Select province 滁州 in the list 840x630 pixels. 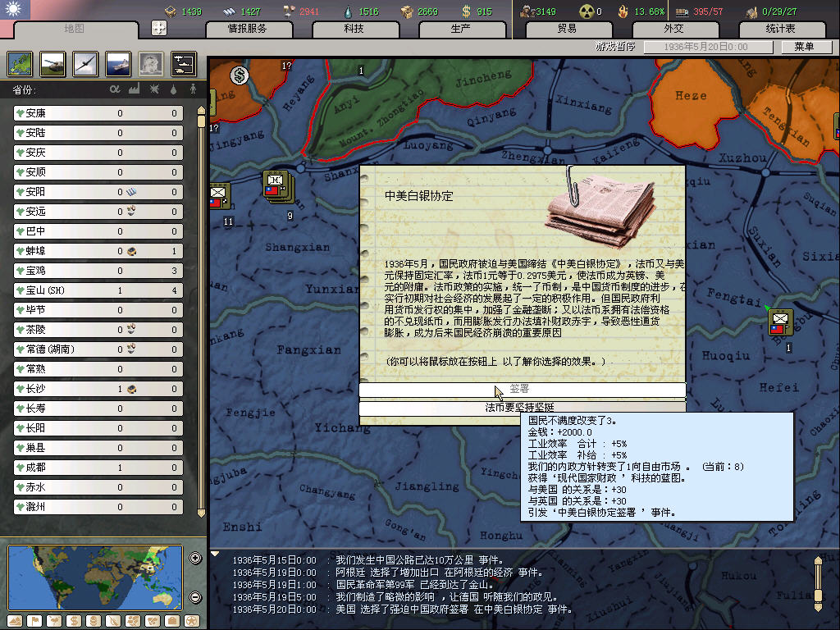[98, 507]
